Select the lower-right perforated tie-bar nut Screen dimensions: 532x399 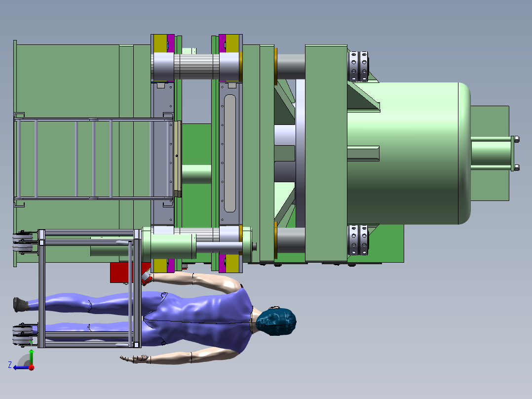pos(358,239)
